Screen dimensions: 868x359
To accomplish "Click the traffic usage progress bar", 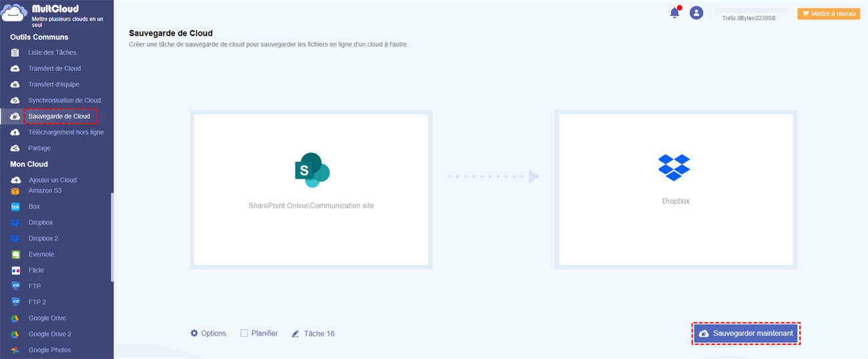I will 751,11.
